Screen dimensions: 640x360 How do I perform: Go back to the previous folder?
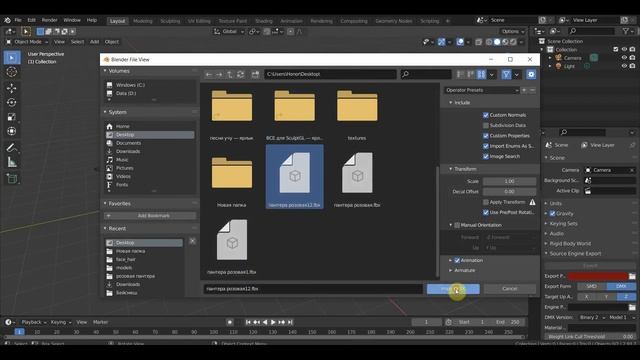pos(209,74)
